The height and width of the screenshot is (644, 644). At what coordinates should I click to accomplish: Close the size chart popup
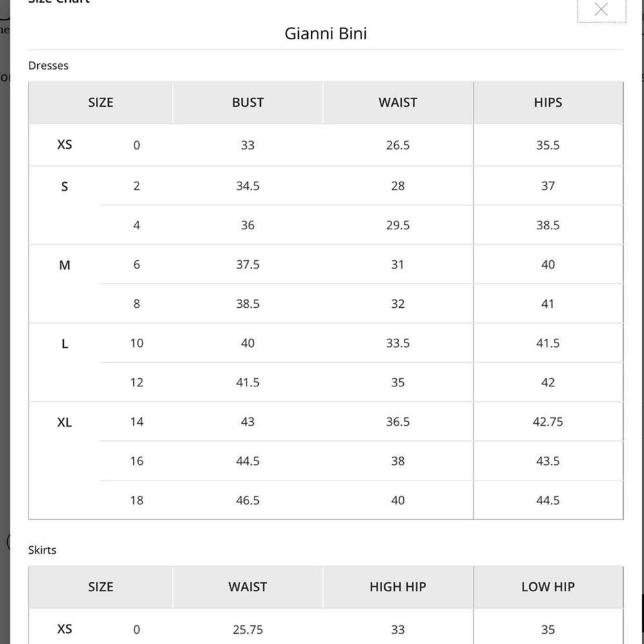click(601, 9)
